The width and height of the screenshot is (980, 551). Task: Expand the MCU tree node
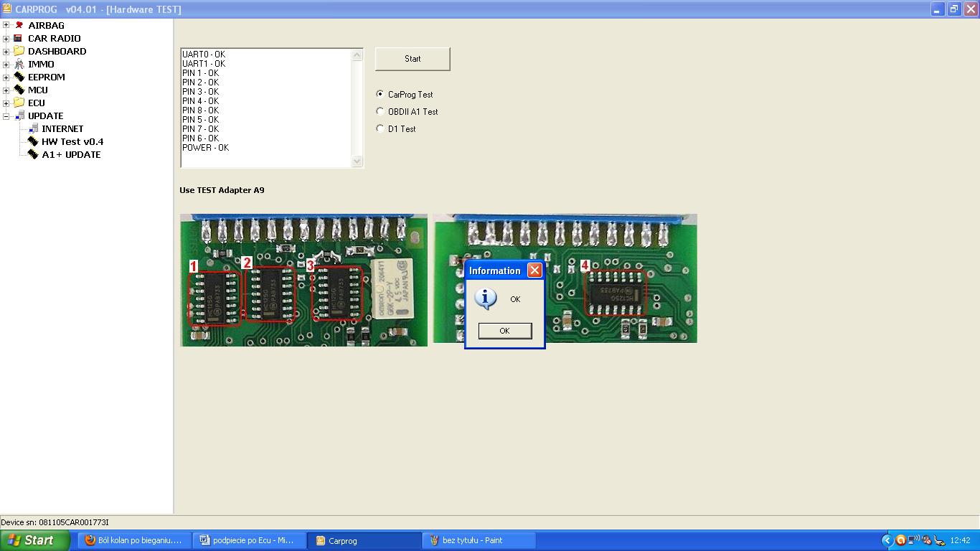(6, 90)
